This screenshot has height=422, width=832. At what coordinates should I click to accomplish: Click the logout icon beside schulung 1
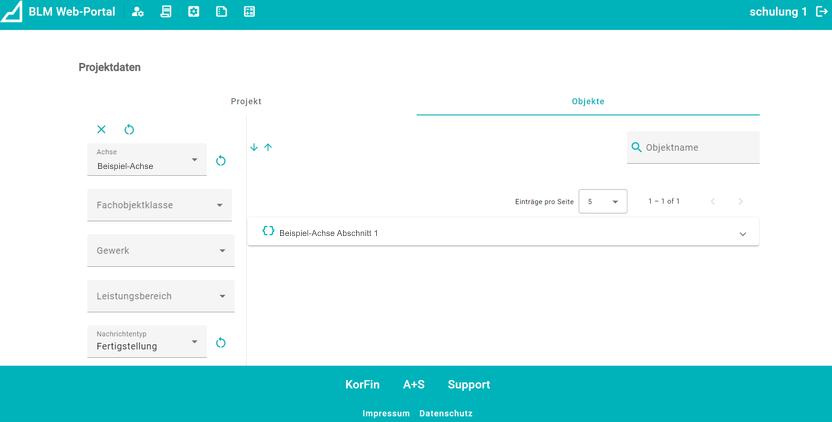click(x=822, y=12)
